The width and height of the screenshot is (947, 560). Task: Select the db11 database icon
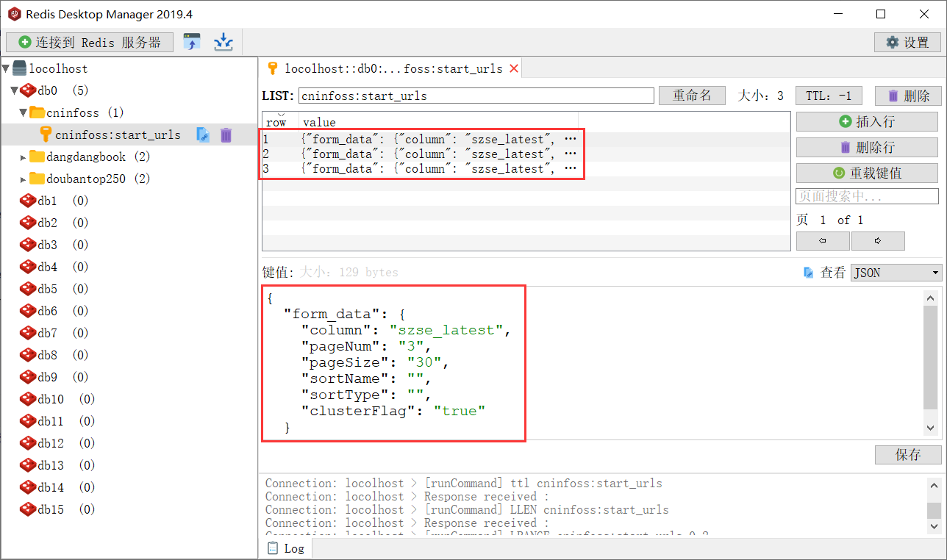(28, 421)
